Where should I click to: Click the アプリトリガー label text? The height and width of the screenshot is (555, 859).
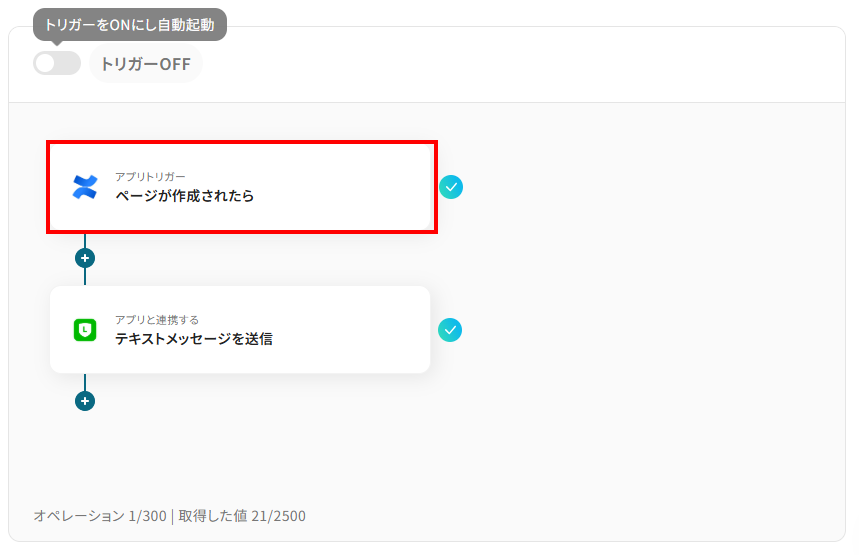[x=150, y=177]
